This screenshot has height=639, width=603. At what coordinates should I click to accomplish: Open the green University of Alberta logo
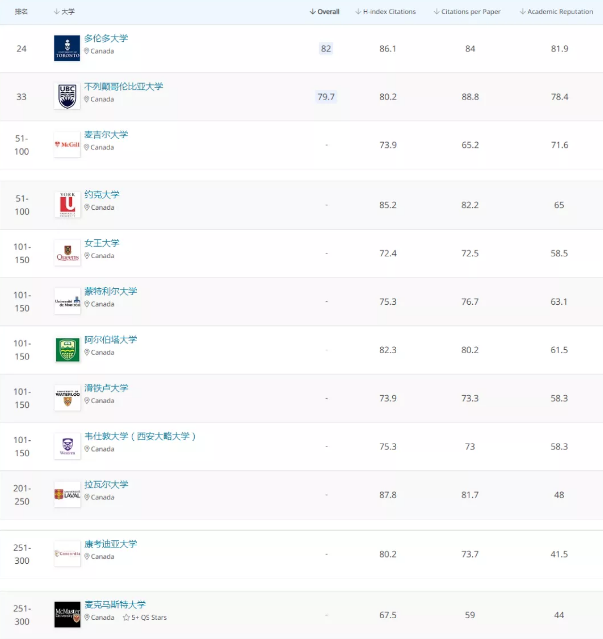click(67, 350)
